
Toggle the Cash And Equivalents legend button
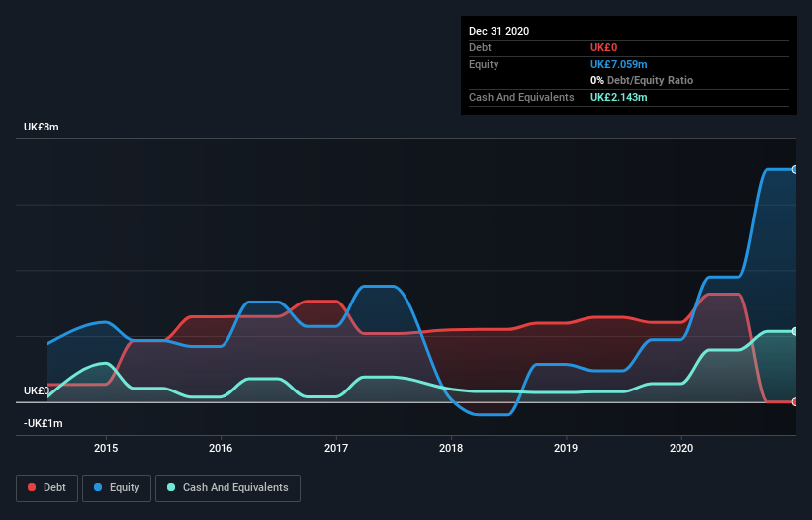pos(227,488)
